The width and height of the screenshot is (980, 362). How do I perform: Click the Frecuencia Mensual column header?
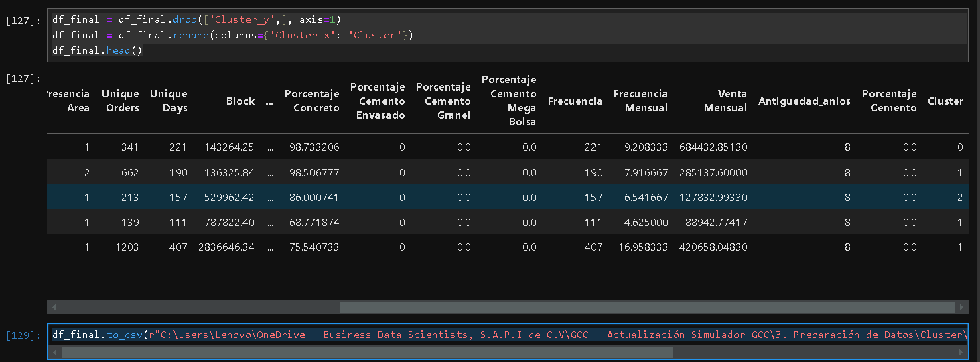[641, 101]
